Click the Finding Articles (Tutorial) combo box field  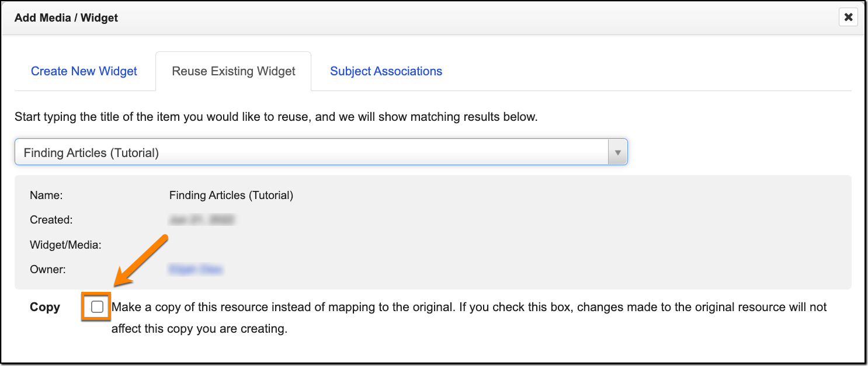pos(310,152)
